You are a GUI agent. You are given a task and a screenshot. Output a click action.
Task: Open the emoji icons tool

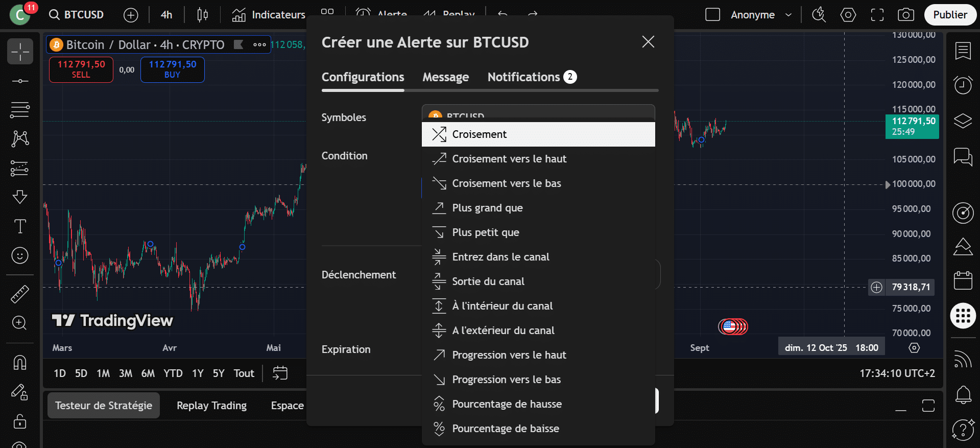(x=20, y=255)
